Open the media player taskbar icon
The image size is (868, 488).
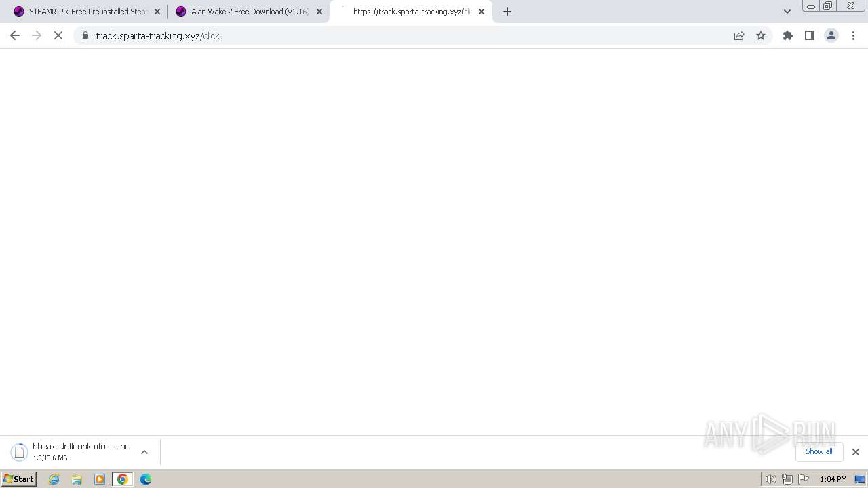pyautogui.click(x=100, y=479)
